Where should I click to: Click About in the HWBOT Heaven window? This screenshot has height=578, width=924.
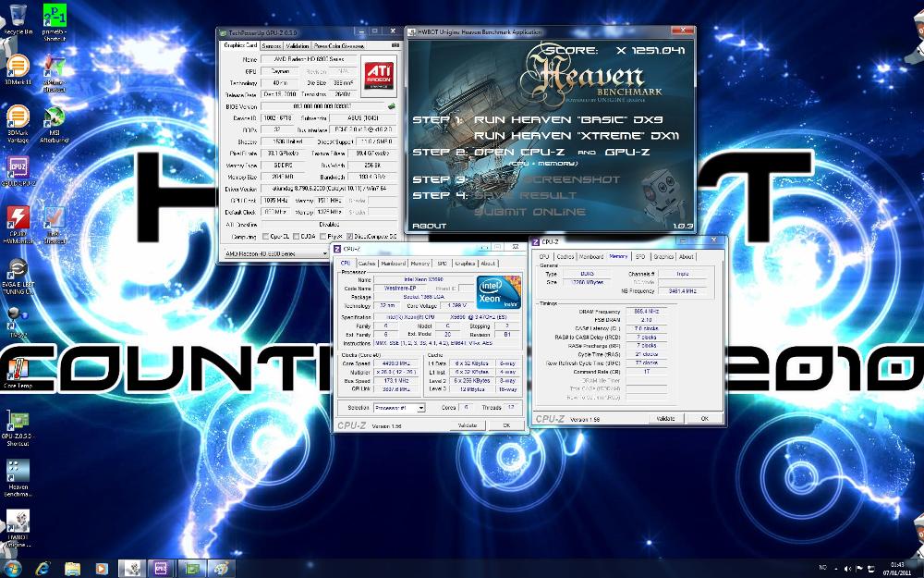point(429,226)
